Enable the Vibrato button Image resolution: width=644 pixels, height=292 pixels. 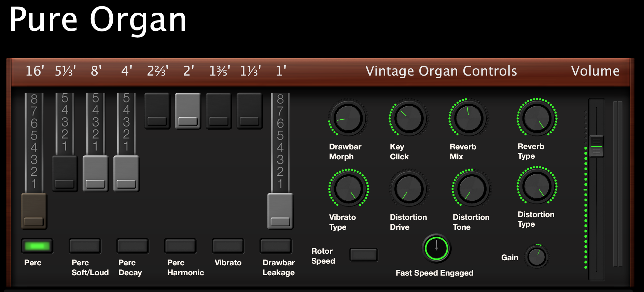(228, 246)
